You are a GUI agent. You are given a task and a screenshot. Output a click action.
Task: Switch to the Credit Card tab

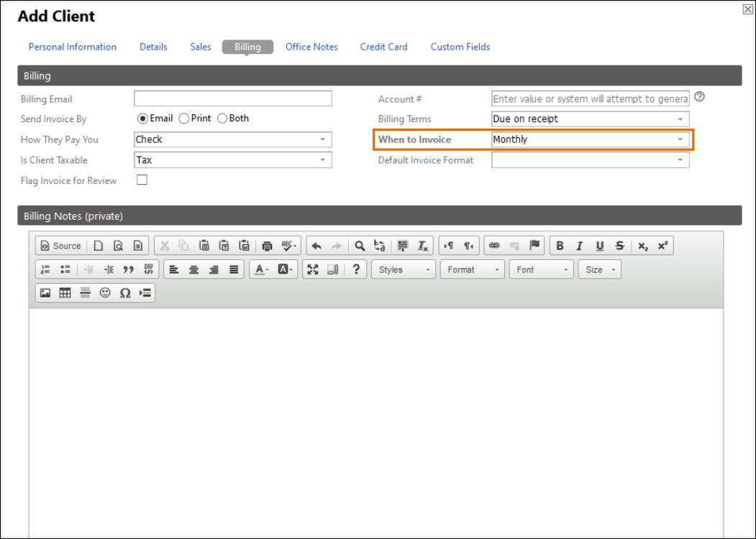(383, 47)
